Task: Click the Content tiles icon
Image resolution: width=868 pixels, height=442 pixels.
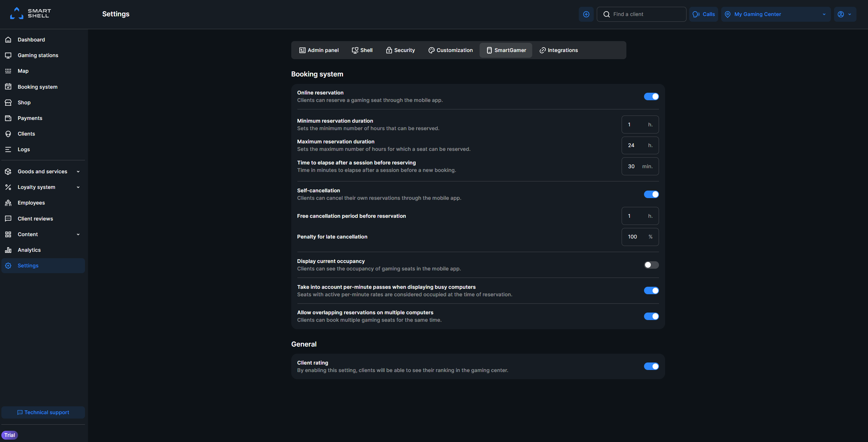Action: pyautogui.click(x=8, y=234)
